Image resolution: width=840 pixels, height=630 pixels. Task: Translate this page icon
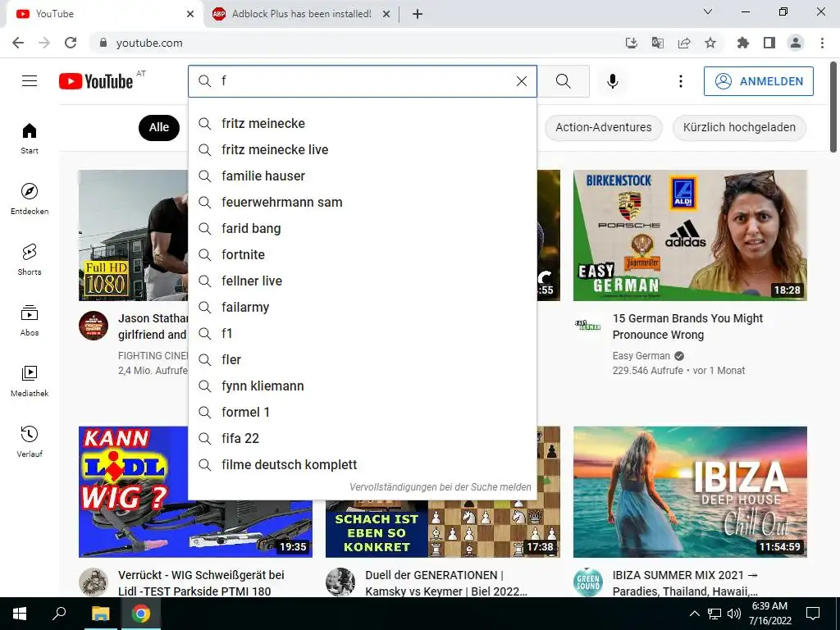[658, 43]
